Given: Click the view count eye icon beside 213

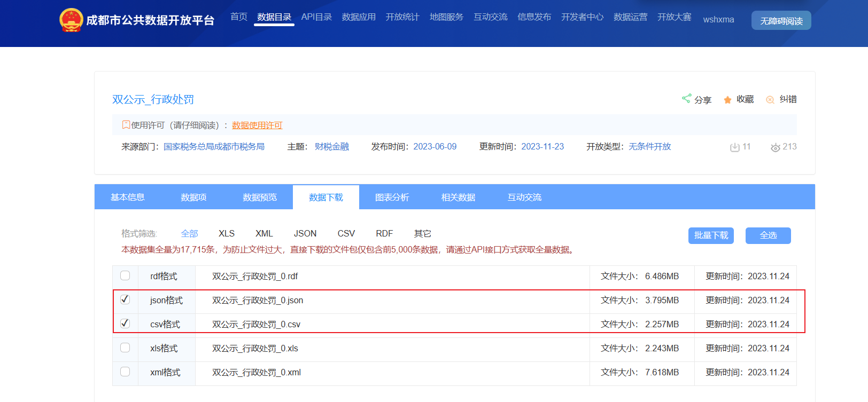Looking at the screenshot, I should pyautogui.click(x=775, y=147).
